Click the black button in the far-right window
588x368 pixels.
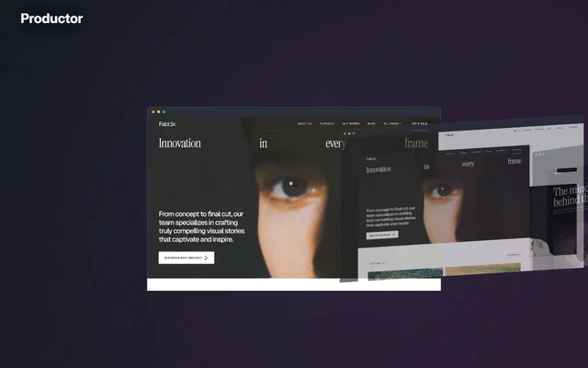(x=567, y=170)
